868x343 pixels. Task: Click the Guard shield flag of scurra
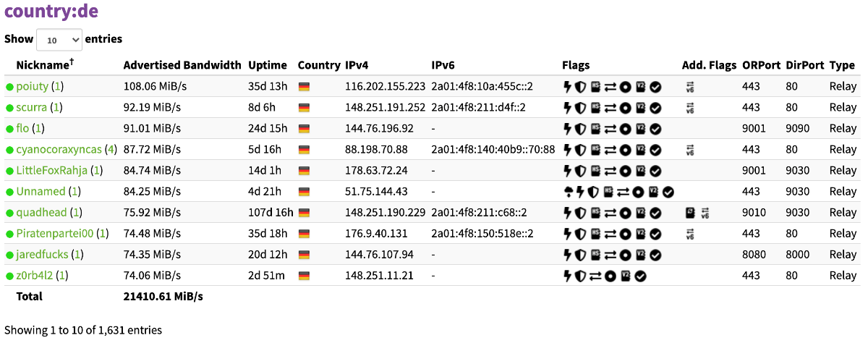pos(580,108)
